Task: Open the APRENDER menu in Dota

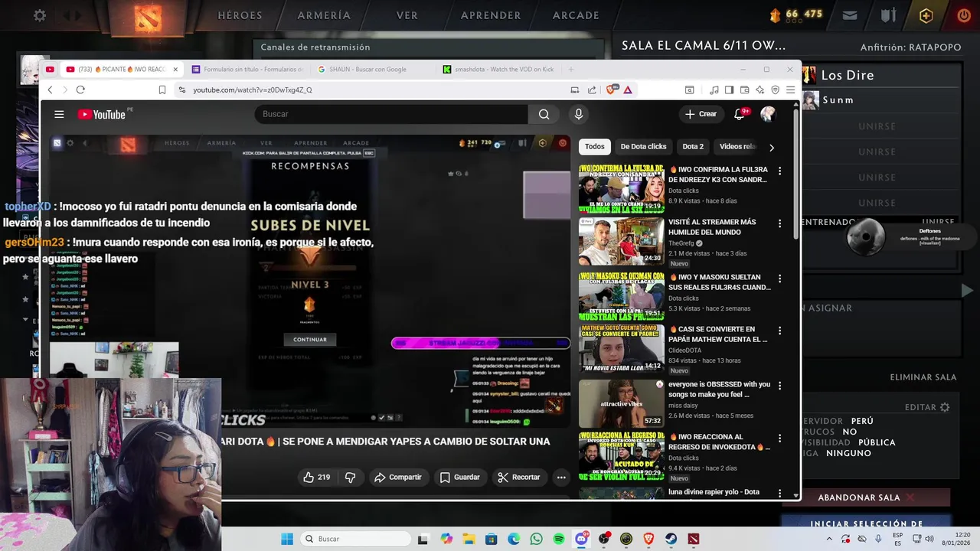Action: (491, 15)
